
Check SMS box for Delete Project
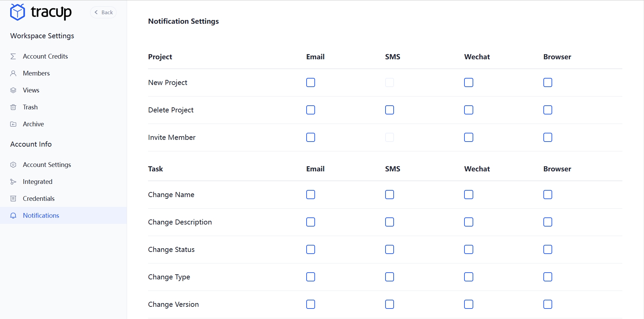click(x=389, y=110)
